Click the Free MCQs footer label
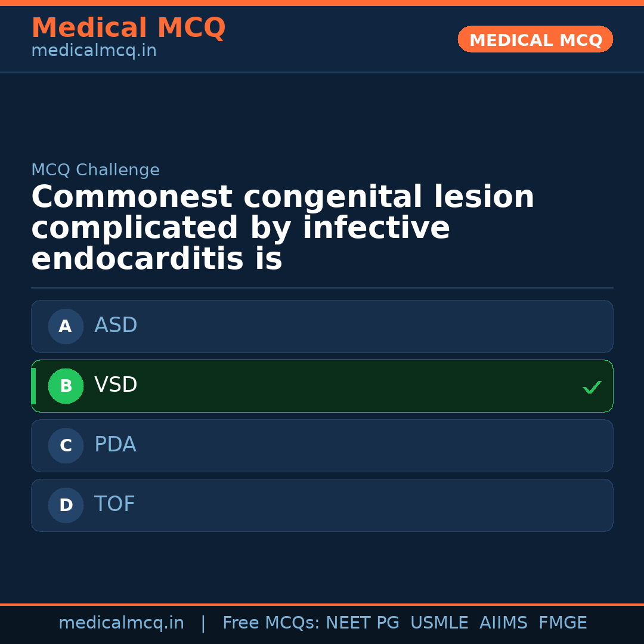Viewport: 644px width, 644px height. tap(270, 623)
